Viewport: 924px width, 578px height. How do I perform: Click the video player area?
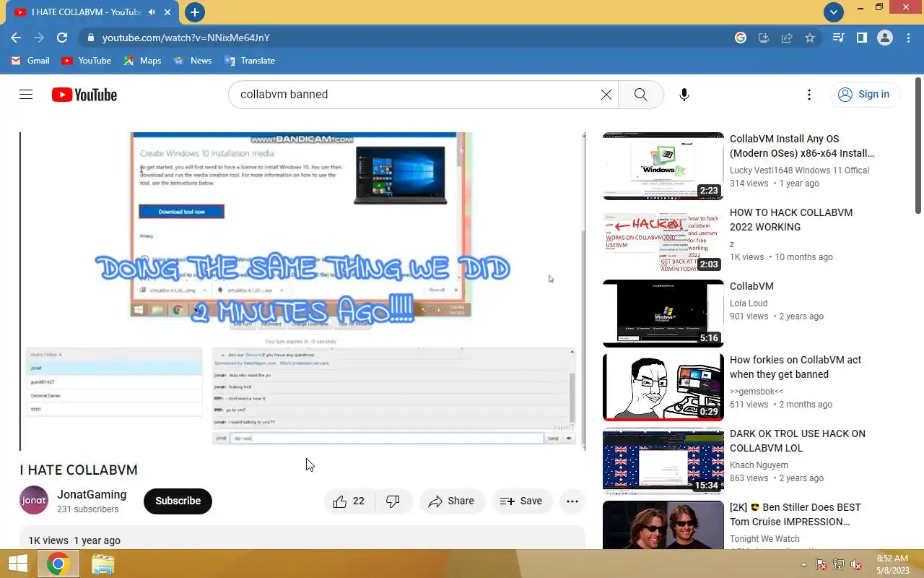click(302, 291)
